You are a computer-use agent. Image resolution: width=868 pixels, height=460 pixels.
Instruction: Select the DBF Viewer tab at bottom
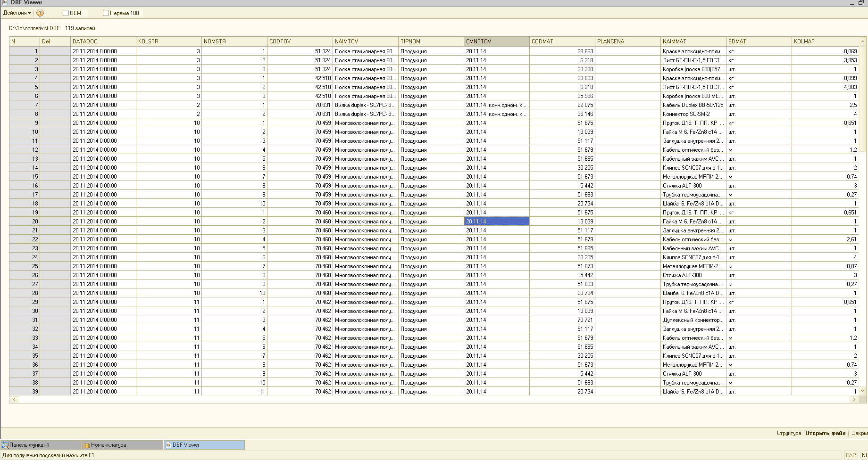click(204, 445)
